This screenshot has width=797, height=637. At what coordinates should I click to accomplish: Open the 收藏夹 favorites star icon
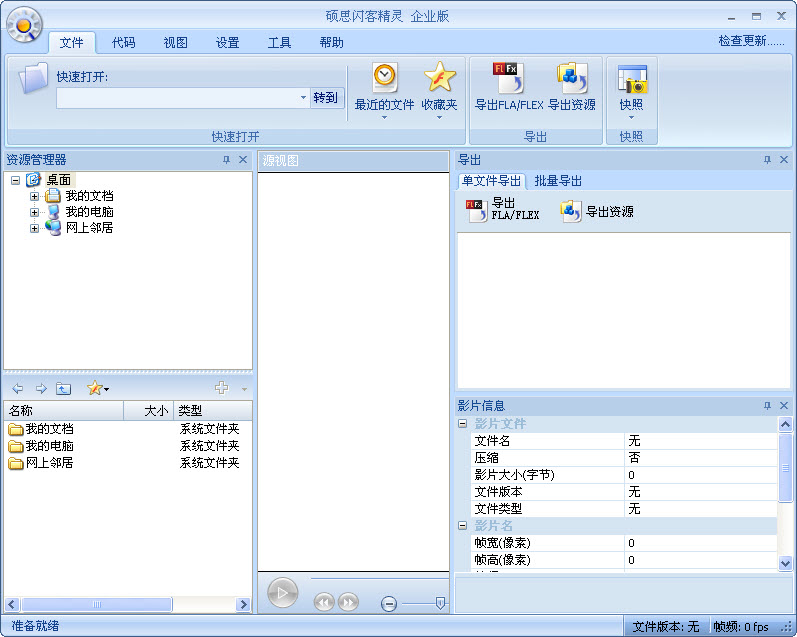[440, 77]
